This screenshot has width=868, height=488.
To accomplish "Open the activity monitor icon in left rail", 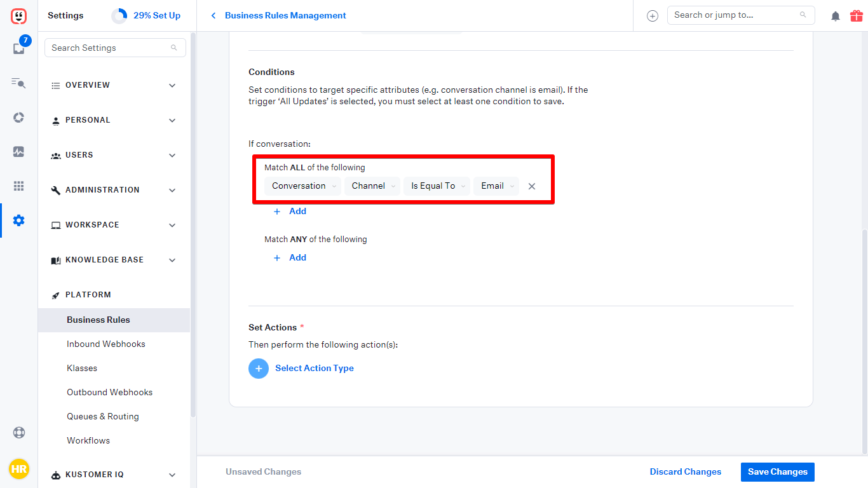I will click(x=18, y=152).
